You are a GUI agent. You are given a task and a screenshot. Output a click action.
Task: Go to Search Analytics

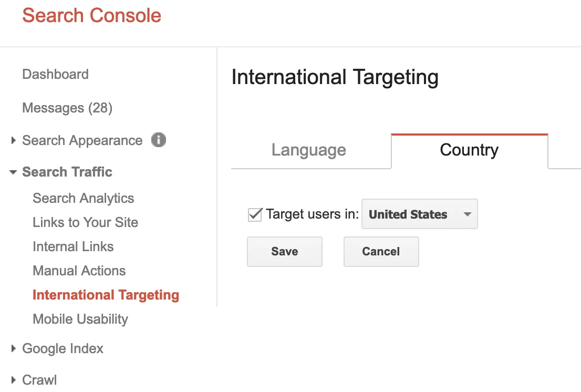click(83, 199)
